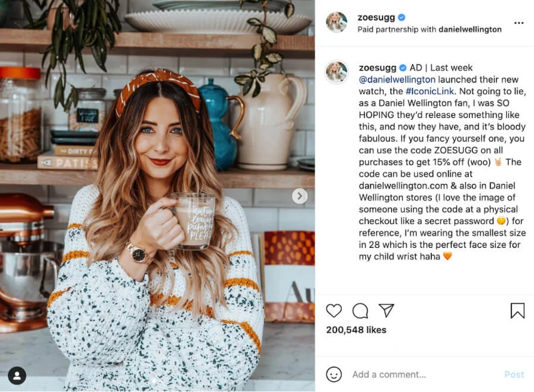Share the post with the paper plane icon
Image resolution: width=534 pixels, height=392 pixels.
click(x=386, y=310)
